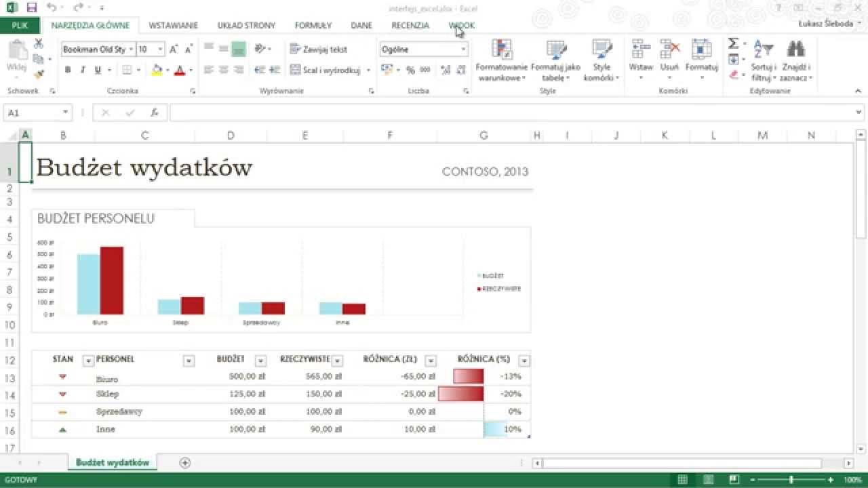Click Zawijaj tekst wrap text button

[x=319, y=49]
